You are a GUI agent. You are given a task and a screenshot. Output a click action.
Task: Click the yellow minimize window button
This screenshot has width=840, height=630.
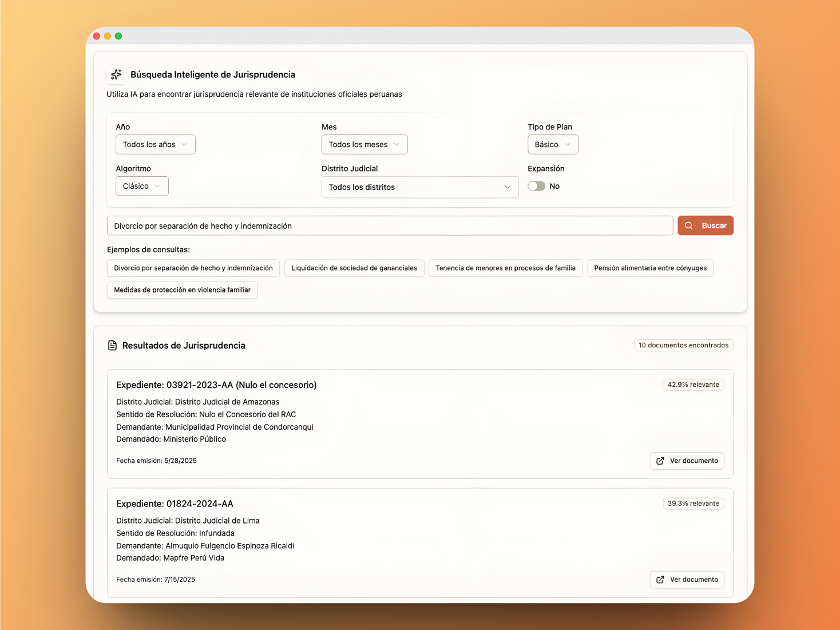click(108, 36)
